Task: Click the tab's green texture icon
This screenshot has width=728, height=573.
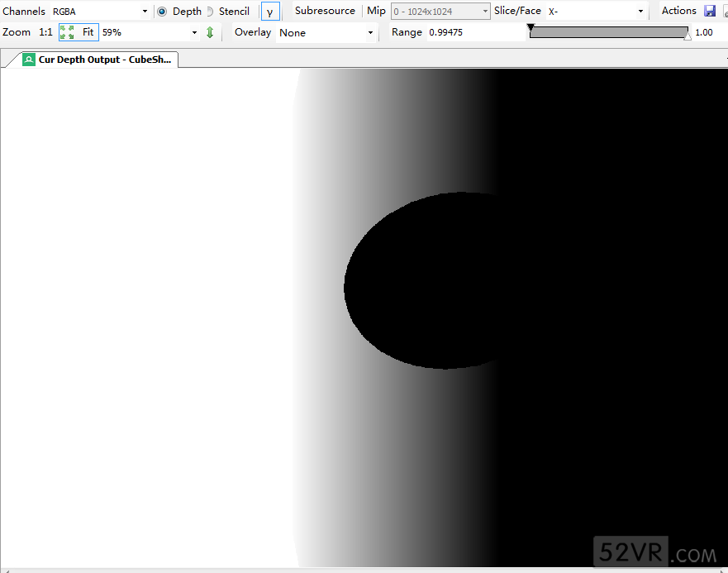Action: (29, 60)
